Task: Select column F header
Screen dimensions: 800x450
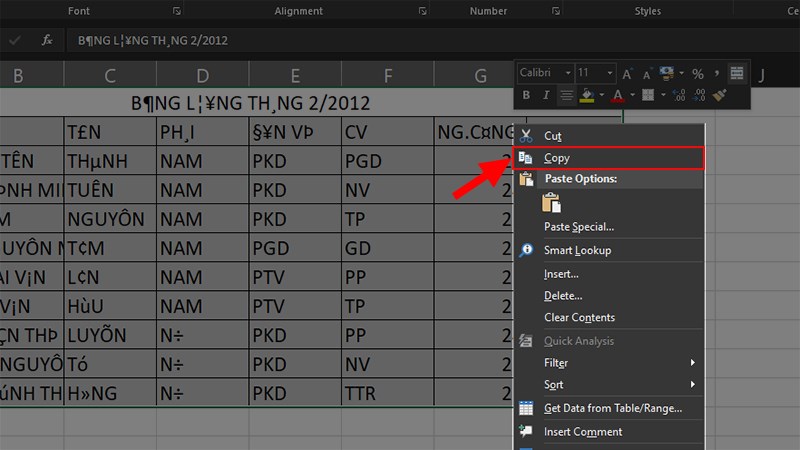Action: pos(388,76)
